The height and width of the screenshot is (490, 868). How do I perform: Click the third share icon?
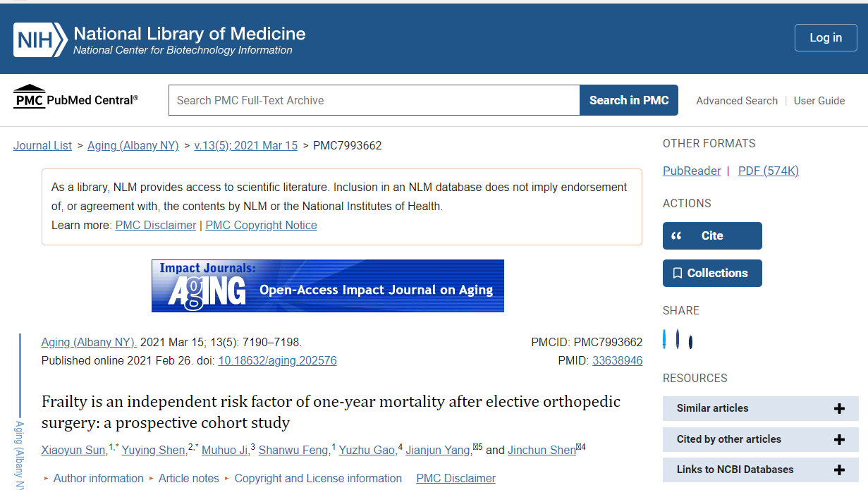pyautogui.click(x=690, y=342)
